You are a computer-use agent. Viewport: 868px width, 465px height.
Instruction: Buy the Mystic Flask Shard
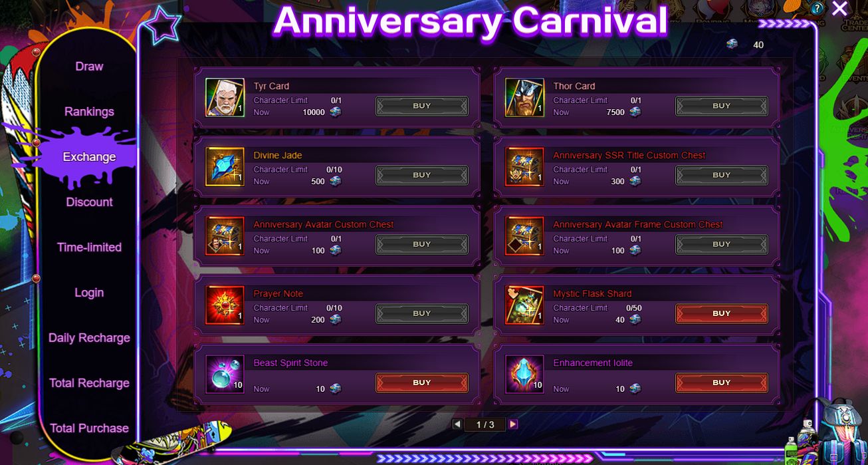tap(722, 313)
